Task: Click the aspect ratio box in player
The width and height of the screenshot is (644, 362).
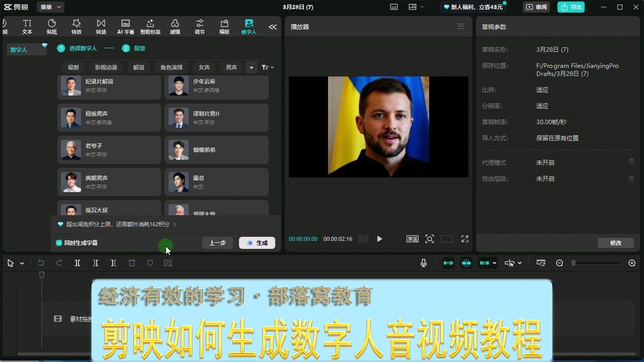Action: click(x=446, y=239)
